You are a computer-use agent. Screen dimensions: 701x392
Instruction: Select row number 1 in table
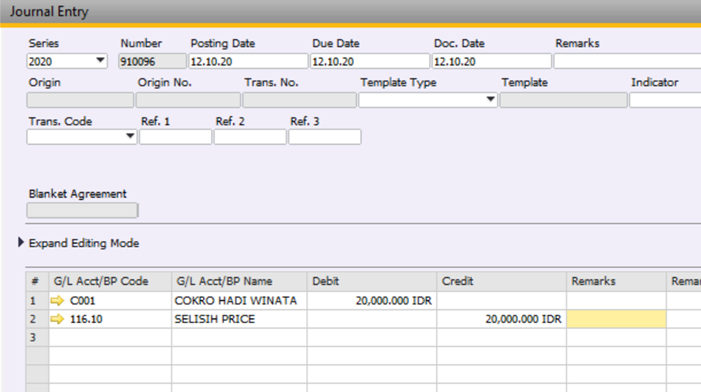click(37, 301)
